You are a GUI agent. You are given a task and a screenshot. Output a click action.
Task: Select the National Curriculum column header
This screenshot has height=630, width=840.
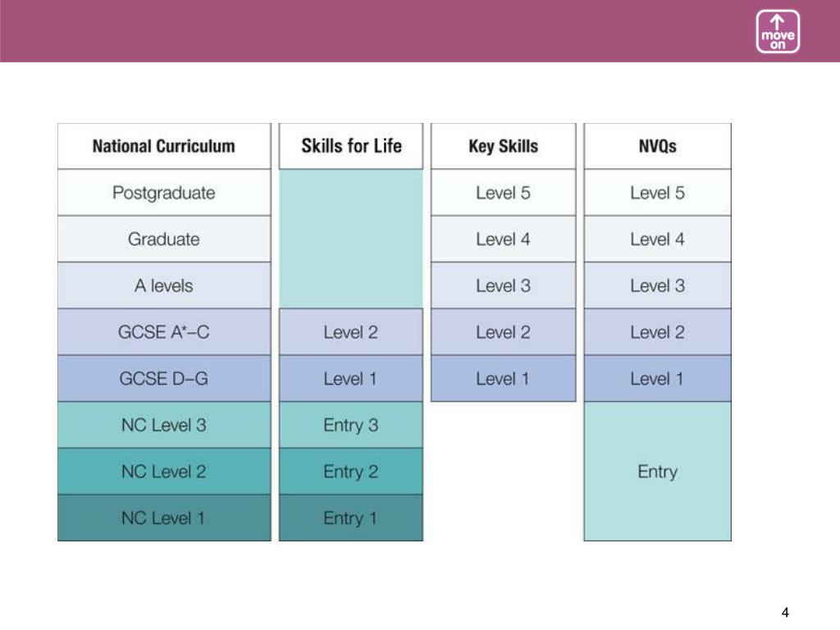164,146
